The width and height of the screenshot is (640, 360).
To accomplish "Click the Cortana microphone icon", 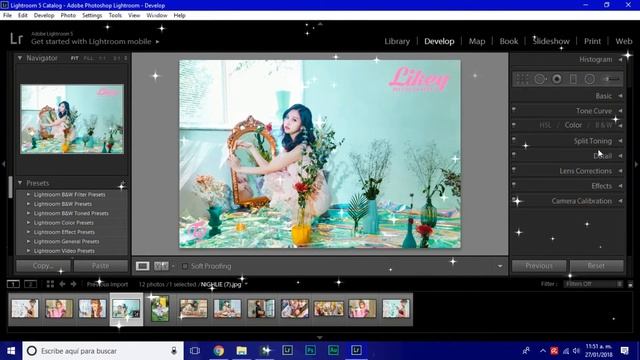I will 174,351.
